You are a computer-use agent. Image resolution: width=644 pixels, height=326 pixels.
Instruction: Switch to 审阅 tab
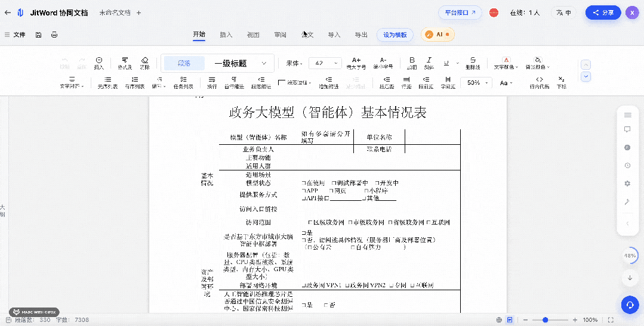click(280, 35)
